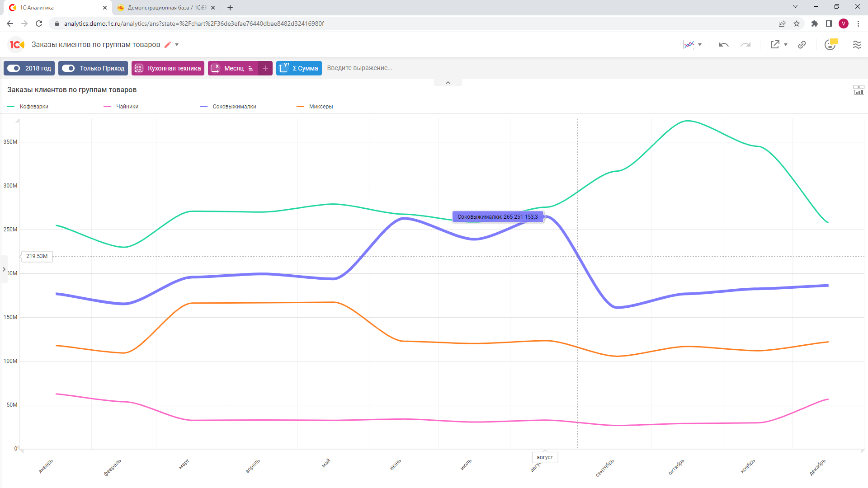Screen dimensions: 868x488
Task: Click the 219.53M crosshair value label
Action: 37,256
